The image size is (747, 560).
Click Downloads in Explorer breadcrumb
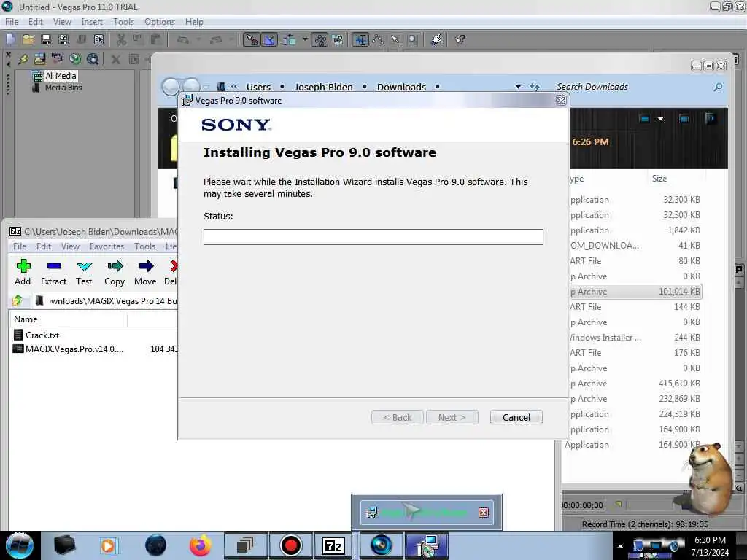click(401, 87)
